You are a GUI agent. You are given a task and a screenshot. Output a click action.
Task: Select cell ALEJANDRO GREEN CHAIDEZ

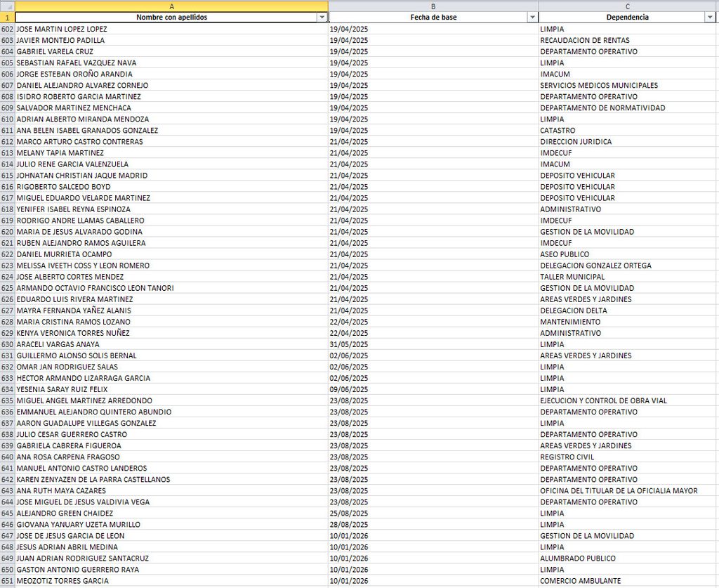pyautogui.click(x=171, y=514)
